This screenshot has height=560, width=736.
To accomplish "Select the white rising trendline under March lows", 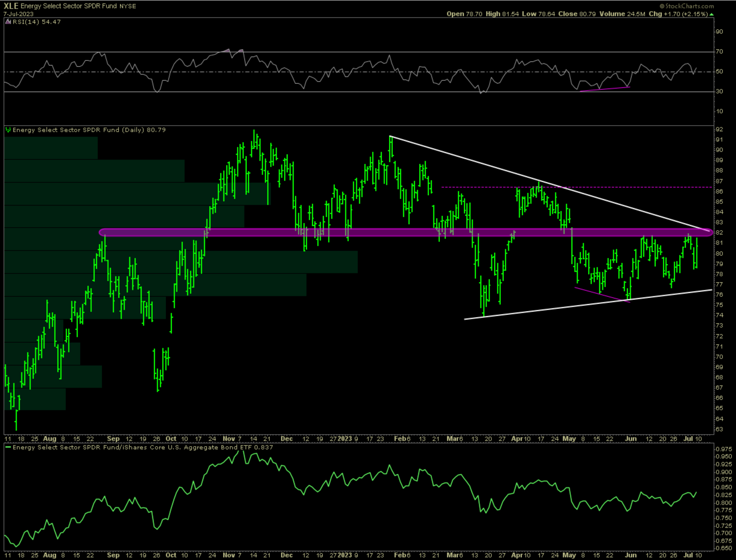I will point(588,305).
